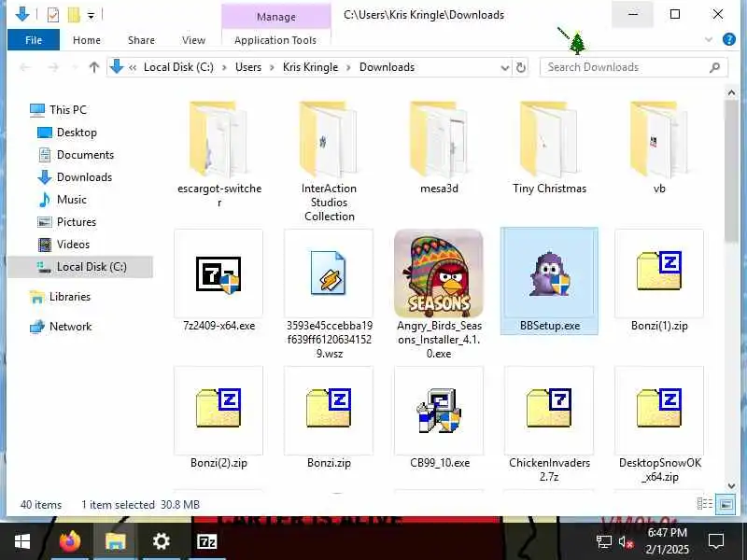The width and height of the screenshot is (747, 560).
Task: Expand the chevron after Users in breadcrumb
Action: coord(272,67)
